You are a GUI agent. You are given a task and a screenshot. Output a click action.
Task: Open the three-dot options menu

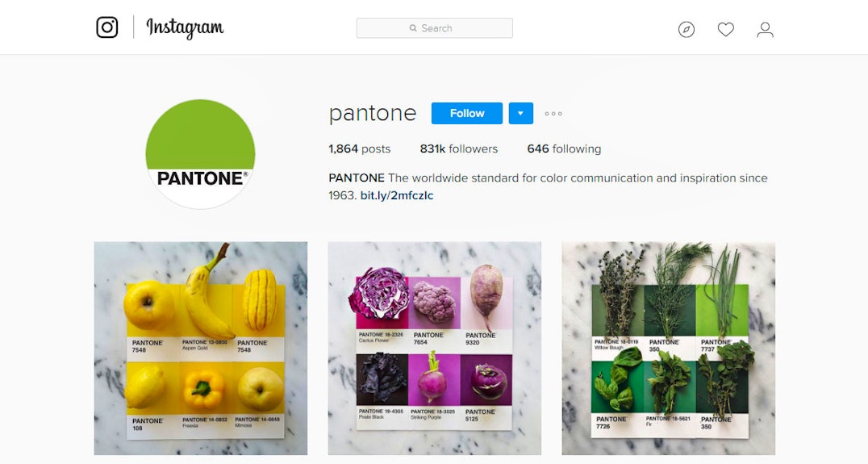(553, 114)
